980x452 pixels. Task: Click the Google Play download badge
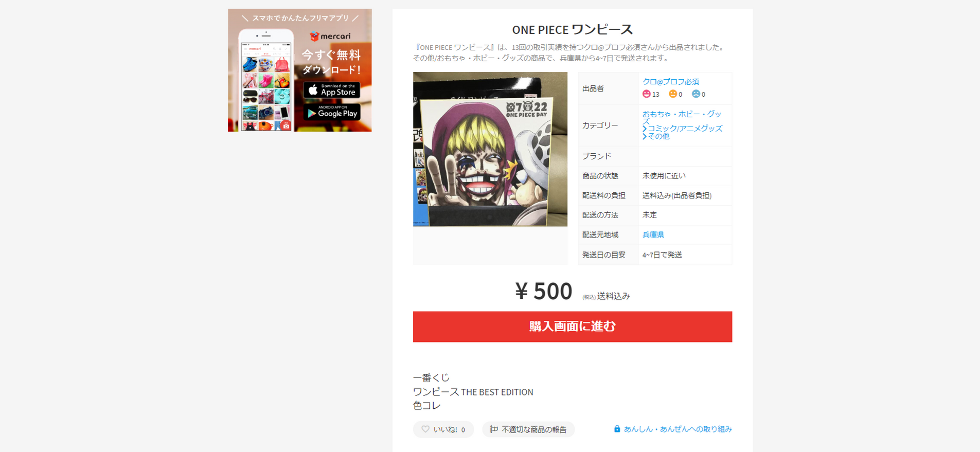331,112
